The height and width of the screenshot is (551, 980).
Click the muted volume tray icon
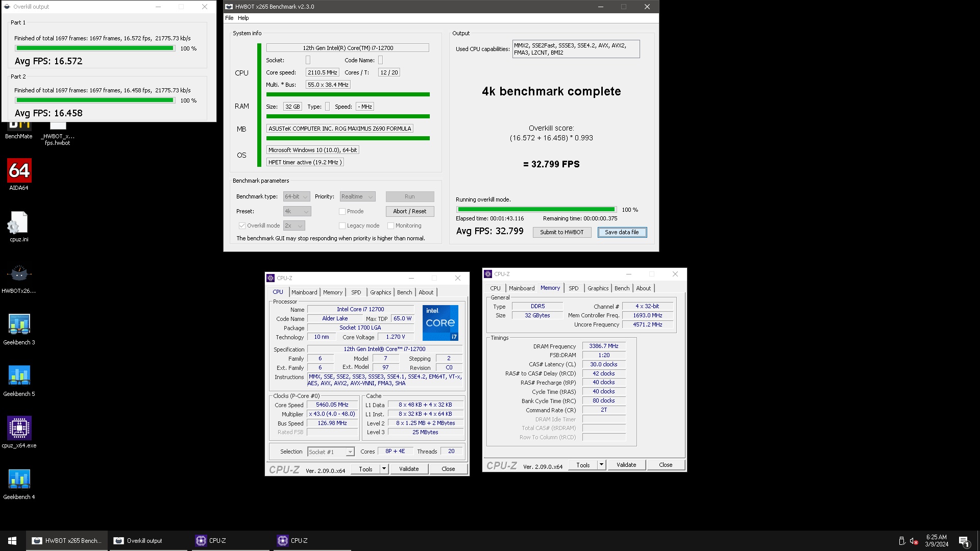coord(914,541)
